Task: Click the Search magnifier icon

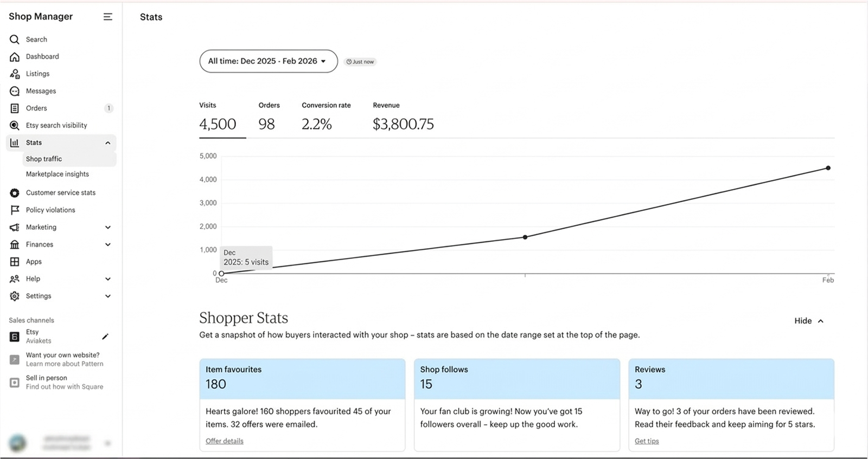Action: click(x=15, y=40)
